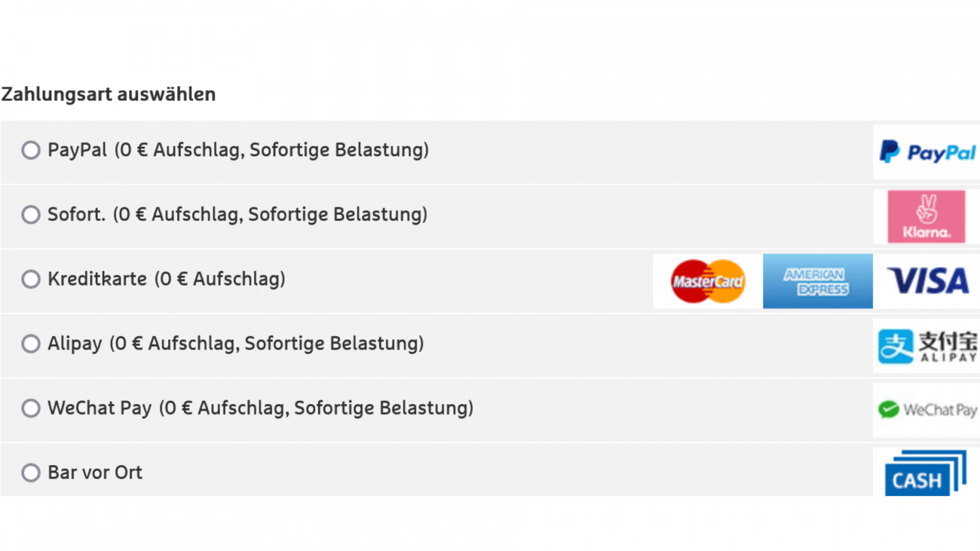This screenshot has height=551, width=980.
Task: Click the WeChat Pay logo
Action: (x=926, y=410)
